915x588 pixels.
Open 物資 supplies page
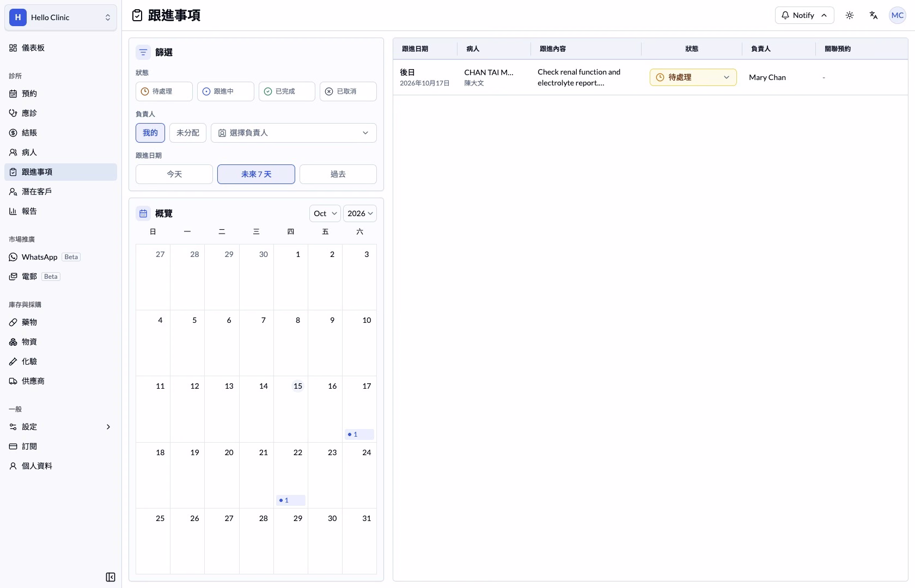60,342
